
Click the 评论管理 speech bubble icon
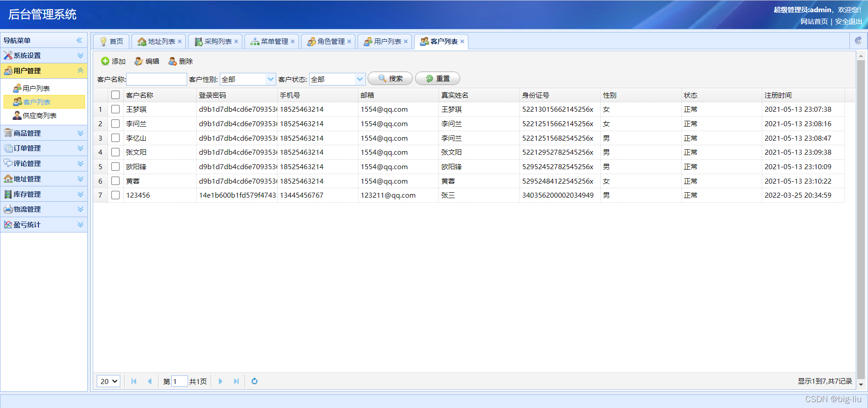coord(8,163)
